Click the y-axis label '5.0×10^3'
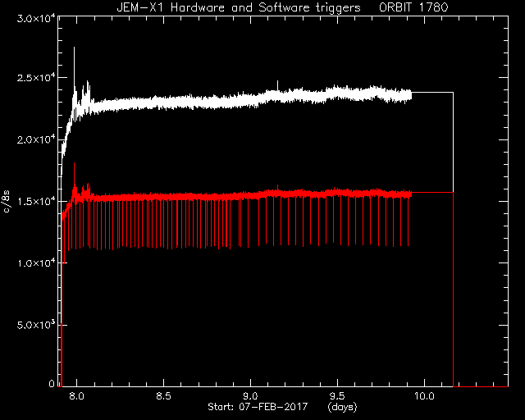The height and width of the screenshot is (420, 525). click(x=36, y=325)
